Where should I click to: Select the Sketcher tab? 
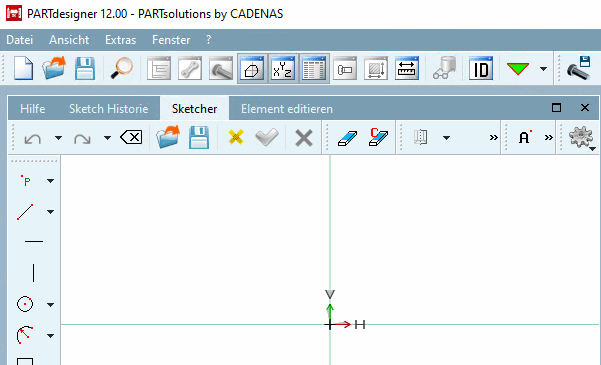tap(194, 109)
